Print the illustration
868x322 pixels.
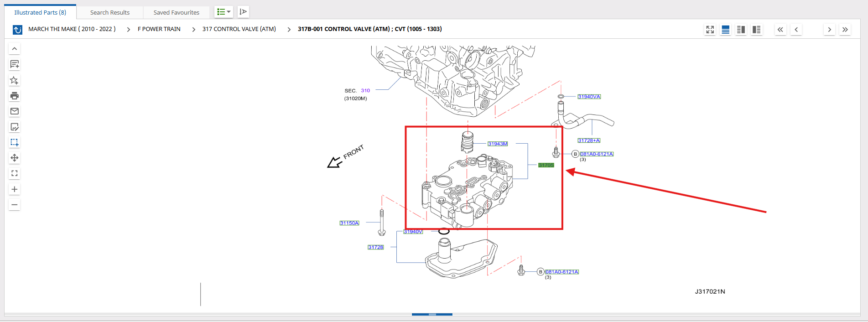tap(15, 96)
